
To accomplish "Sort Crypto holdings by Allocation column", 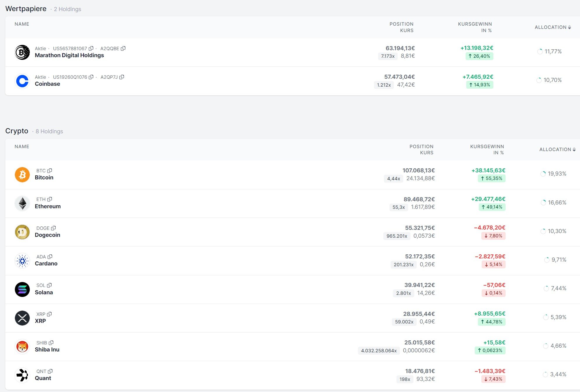I will tap(557, 149).
